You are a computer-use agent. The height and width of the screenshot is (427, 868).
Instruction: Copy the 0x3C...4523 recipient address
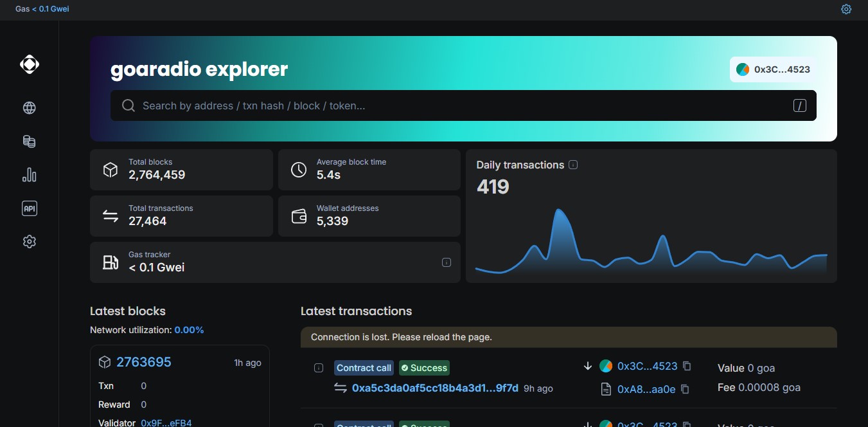click(687, 366)
